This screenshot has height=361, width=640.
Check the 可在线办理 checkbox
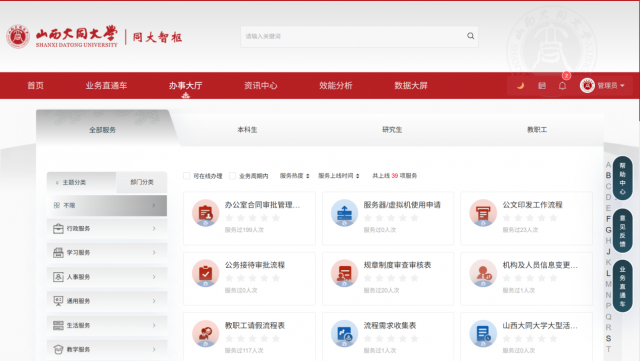coord(187,176)
